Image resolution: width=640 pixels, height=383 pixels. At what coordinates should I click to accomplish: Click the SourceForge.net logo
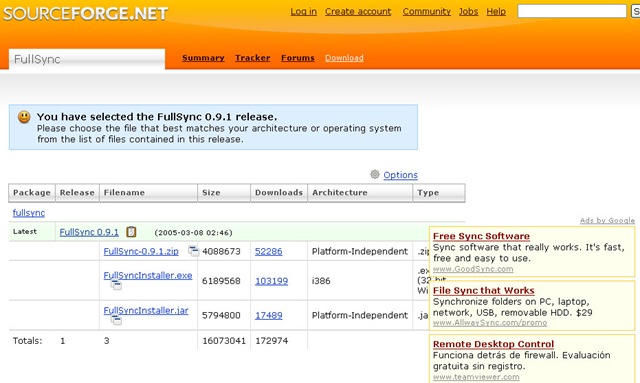point(85,13)
